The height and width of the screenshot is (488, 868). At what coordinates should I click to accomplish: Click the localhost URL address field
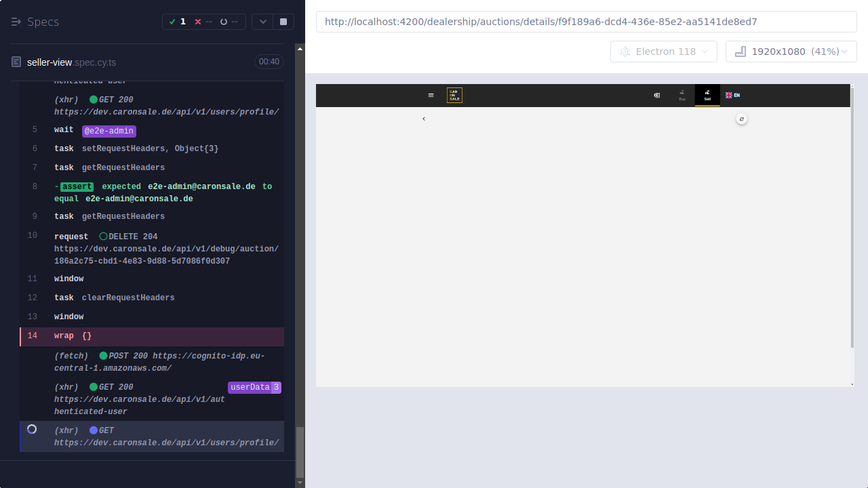pos(586,21)
